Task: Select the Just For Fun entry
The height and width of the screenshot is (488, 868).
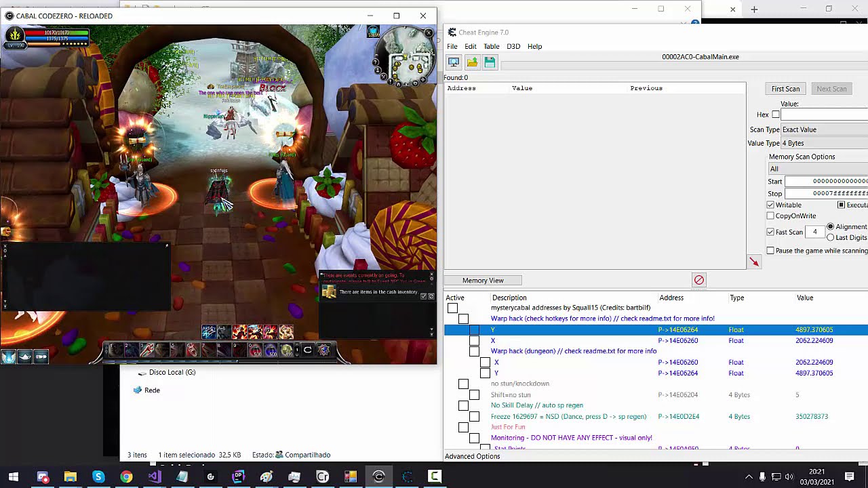Action: [x=508, y=427]
